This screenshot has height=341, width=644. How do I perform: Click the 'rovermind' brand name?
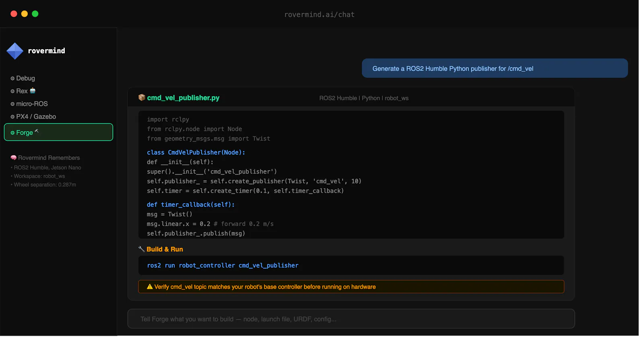click(46, 51)
